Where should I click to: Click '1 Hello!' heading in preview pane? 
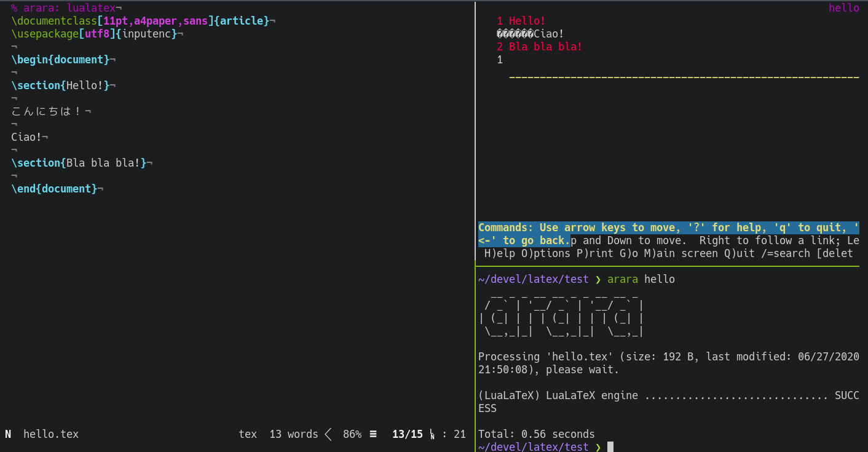point(521,21)
